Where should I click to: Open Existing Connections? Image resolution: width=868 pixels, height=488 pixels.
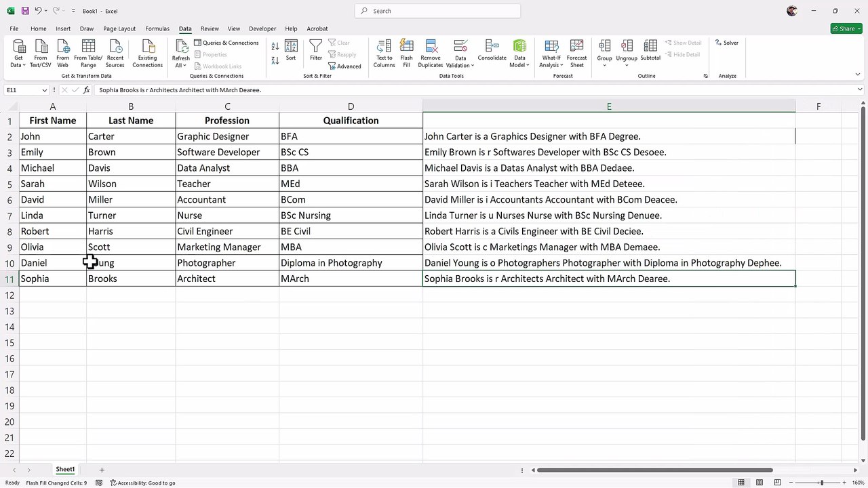(x=147, y=54)
